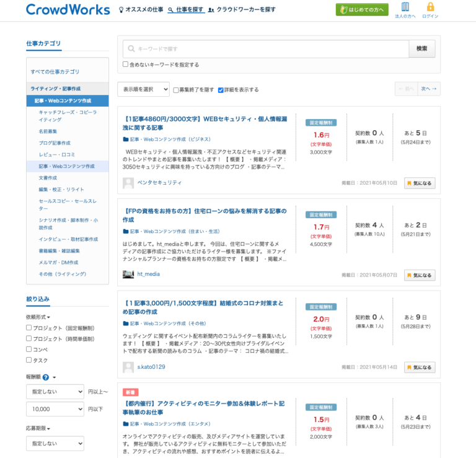Select 文書作成 category
The image size is (476, 458).
coord(48,178)
